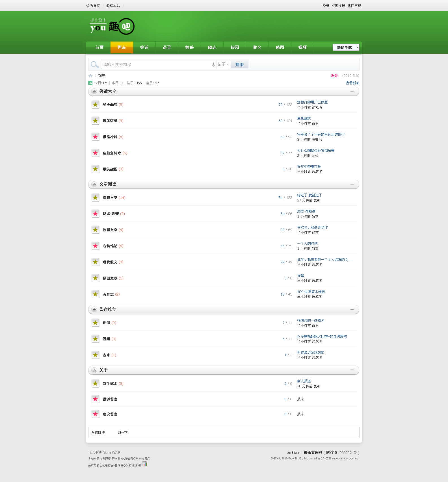Open the 励志 navigation tab
This screenshot has height=482, width=448.
[212, 47]
